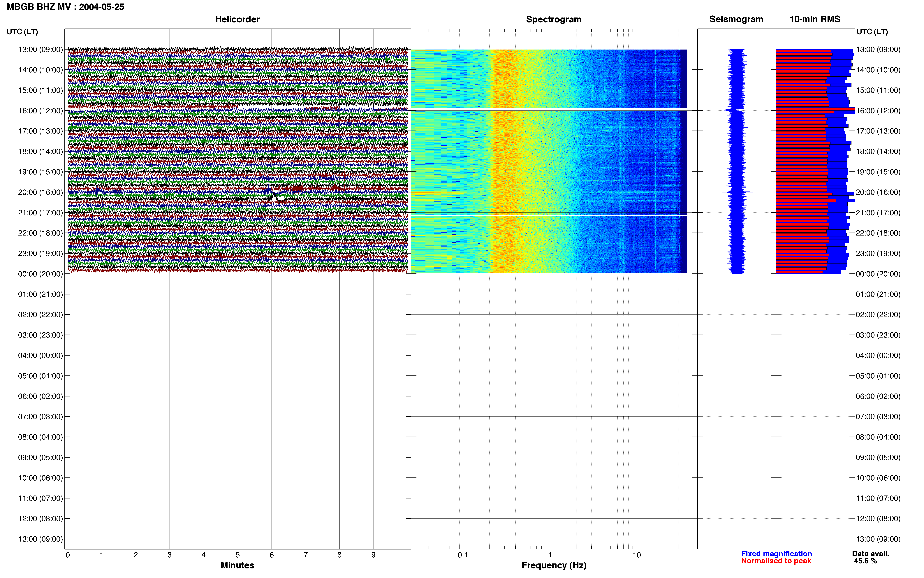Select the 'Helicorder' panel heading
Image resolution: width=924 pixels, height=578 pixels.
pos(237,19)
